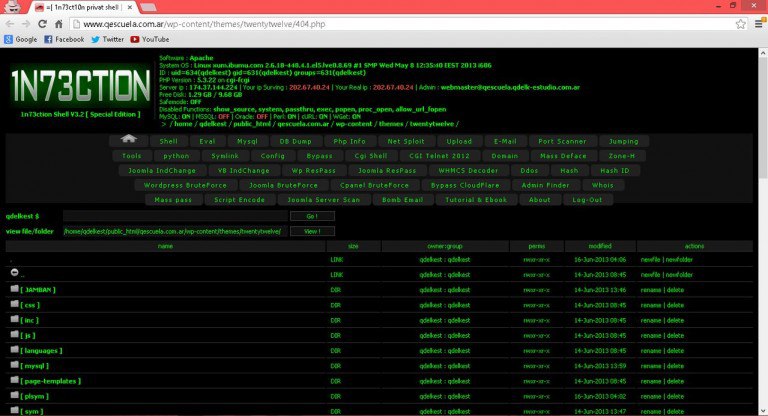The height and width of the screenshot is (416, 768).
Task: Click the browser forward arrow
Action: [26, 24]
